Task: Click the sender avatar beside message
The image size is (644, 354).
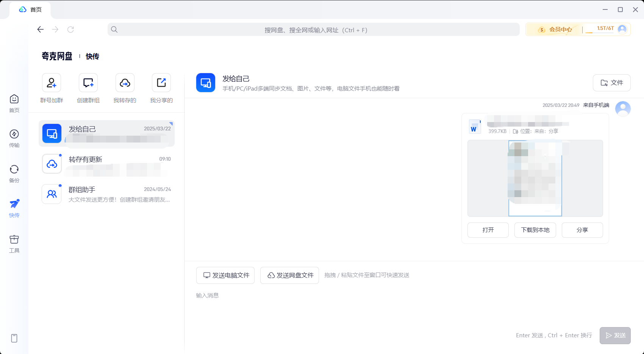Action: click(x=623, y=109)
